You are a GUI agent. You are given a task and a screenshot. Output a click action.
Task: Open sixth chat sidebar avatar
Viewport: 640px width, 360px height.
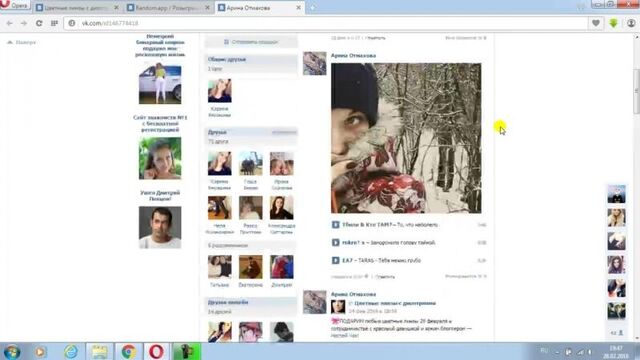click(616, 311)
